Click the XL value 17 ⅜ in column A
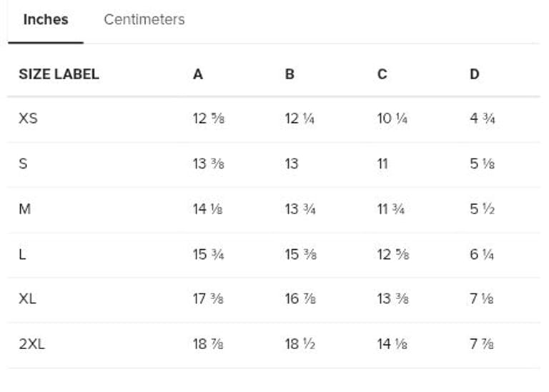The width and height of the screenshot is (549, 392). tap(208, 299)
